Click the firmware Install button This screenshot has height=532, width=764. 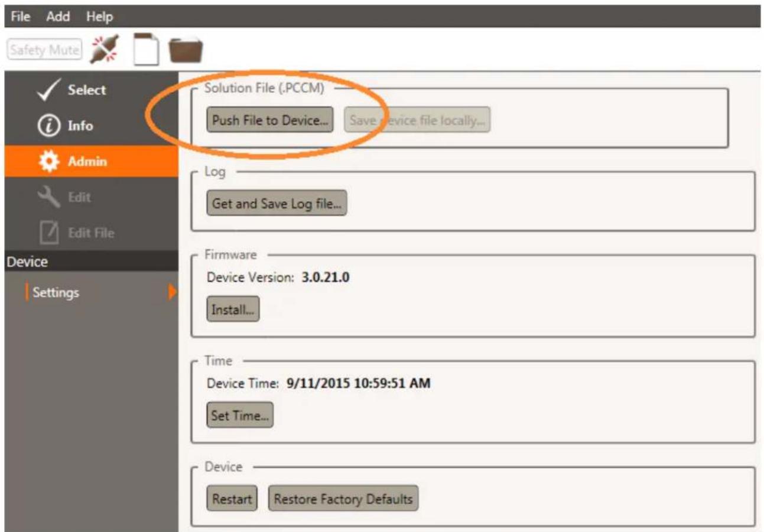tap(233, 309)
